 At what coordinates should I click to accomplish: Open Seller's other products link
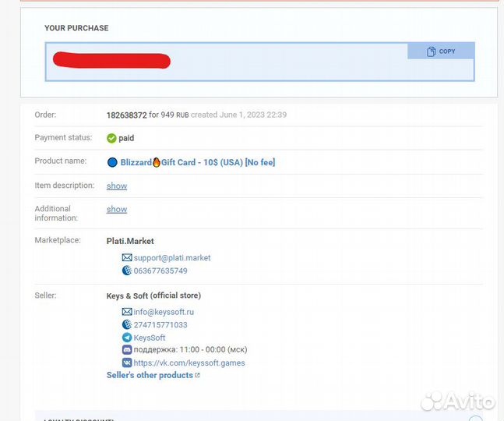[150, 375]
